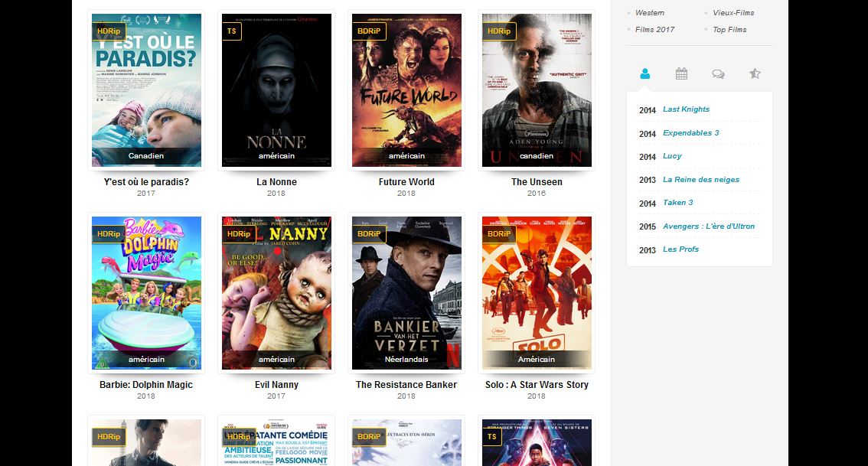Open the Western category link
The height and width of the screenshot is (466, 868).
[x=649, y=13]
